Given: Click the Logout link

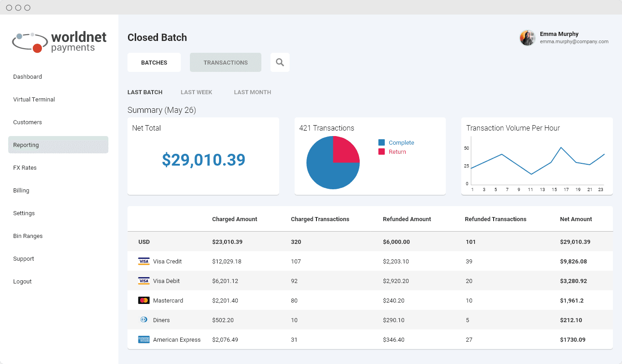Looking at the screenshot, I should [22, 281].
